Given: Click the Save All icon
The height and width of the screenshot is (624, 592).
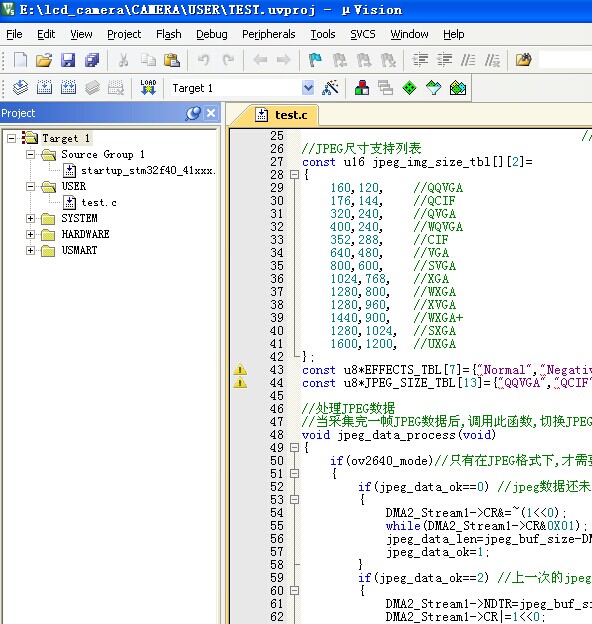Looking at the screenshot, I should click(x=92, y=60).
